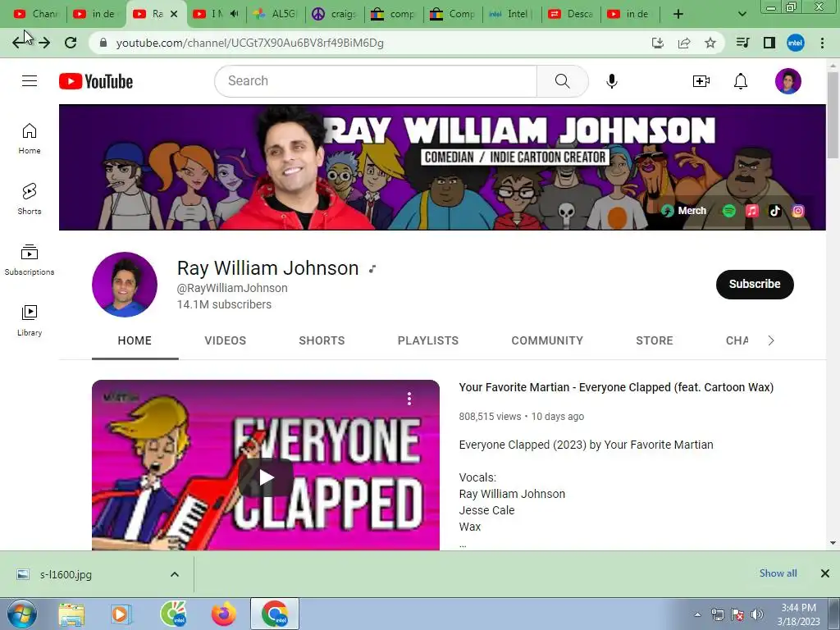Show more channel tabs with right chevron
The width and height of the screenshot is (840, 630).
pyautogui.click(x=771, y=340)
